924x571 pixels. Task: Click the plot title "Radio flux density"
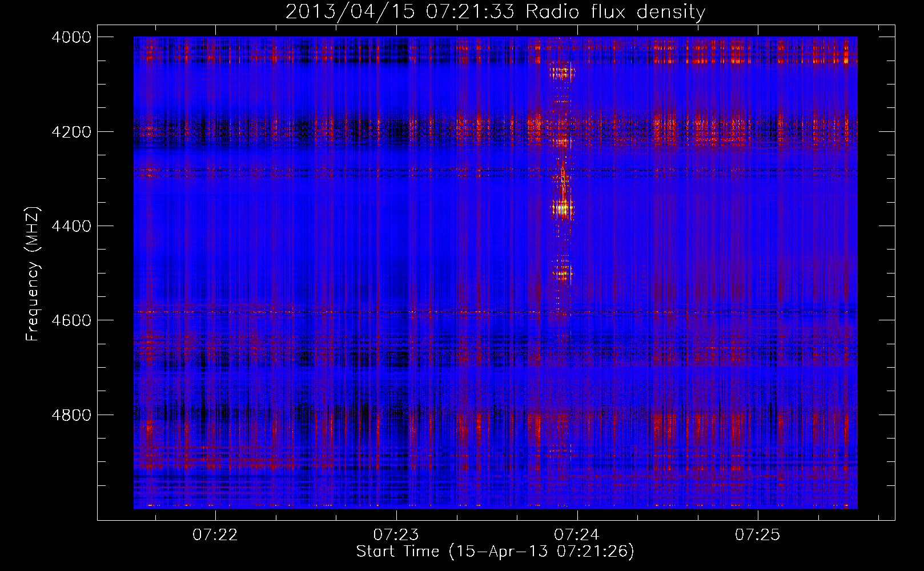[x=615, y=11]
